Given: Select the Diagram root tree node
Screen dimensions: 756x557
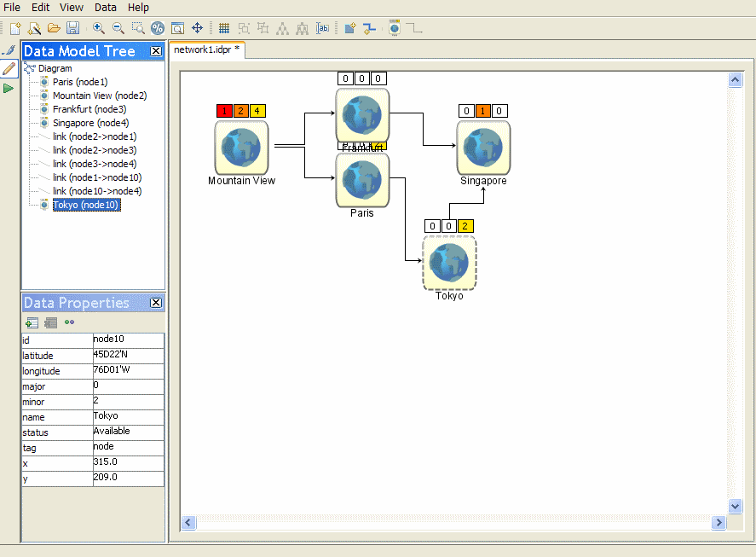Looking at the screenshot, I should pyautogui.click(x=55, y=68).
